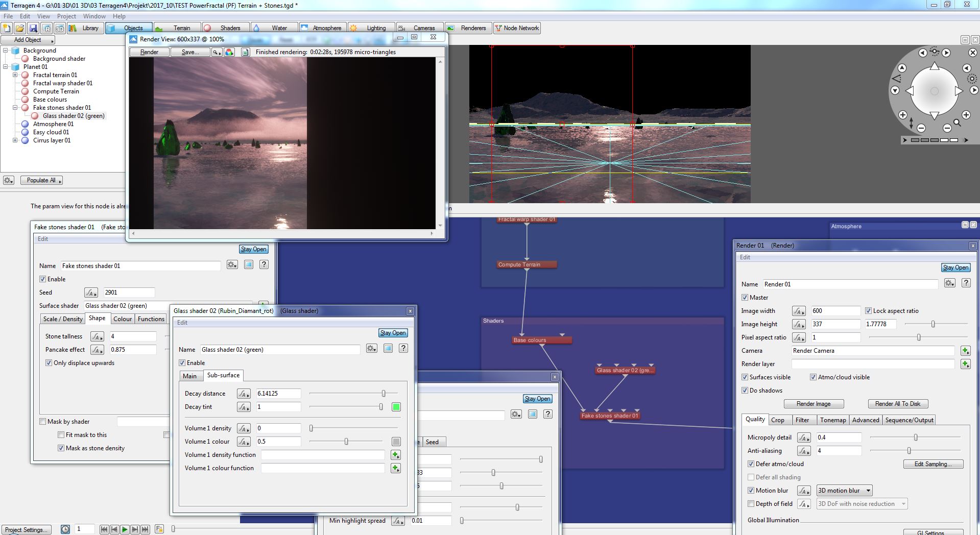
Task: Click the add Volume 1 density function icon
Action: click(x=396, y=455)
